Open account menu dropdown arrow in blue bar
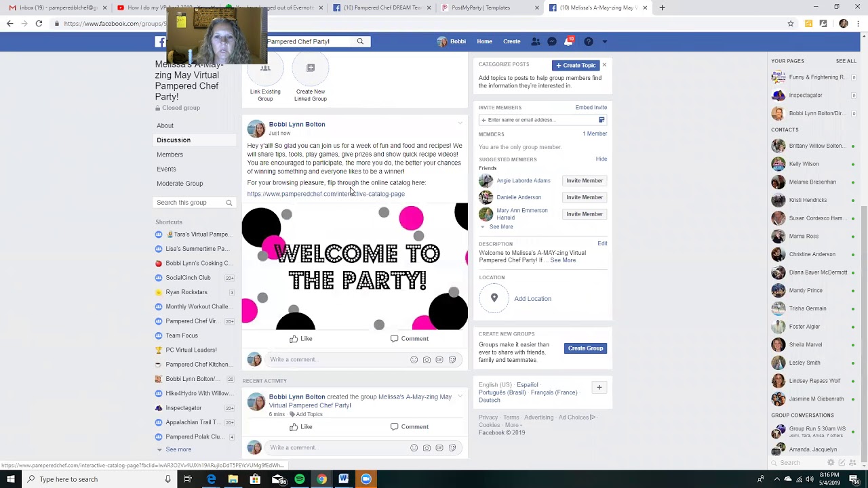Viewport: 868px width, 488px height. [605, 41]
